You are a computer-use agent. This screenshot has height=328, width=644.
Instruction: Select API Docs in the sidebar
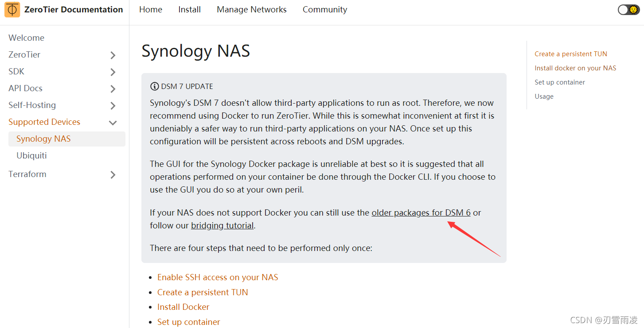click(26, 88)
